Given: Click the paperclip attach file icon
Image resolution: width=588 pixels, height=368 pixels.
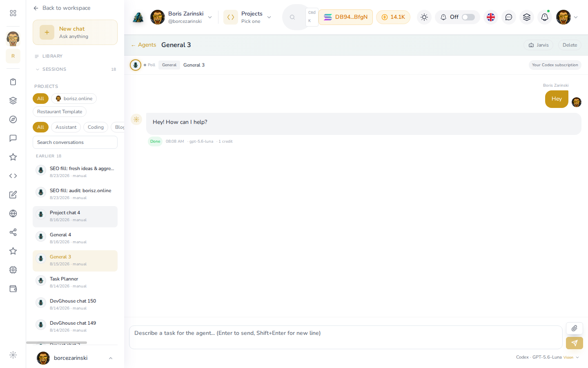Looking at the screenshot, I should 574,328.
